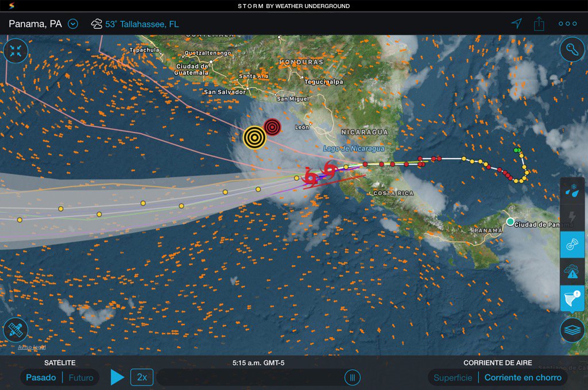
Task: Select the Pasado tab
Action: click(x=41, y=377)
